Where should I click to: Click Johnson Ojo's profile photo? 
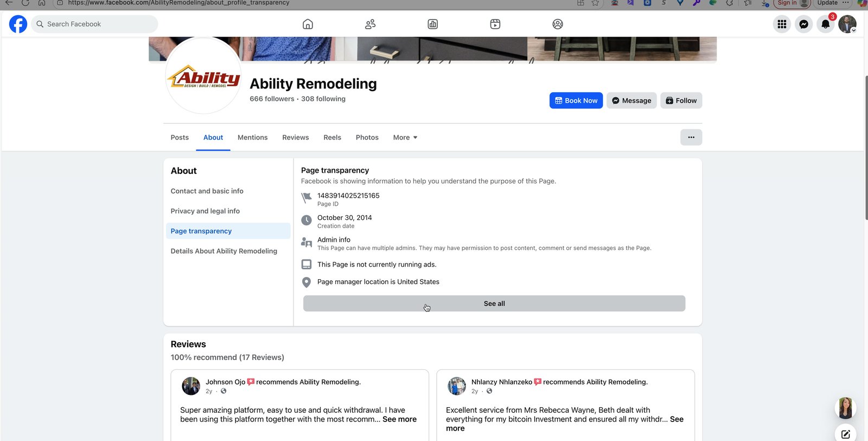click(x=191, y=386)
